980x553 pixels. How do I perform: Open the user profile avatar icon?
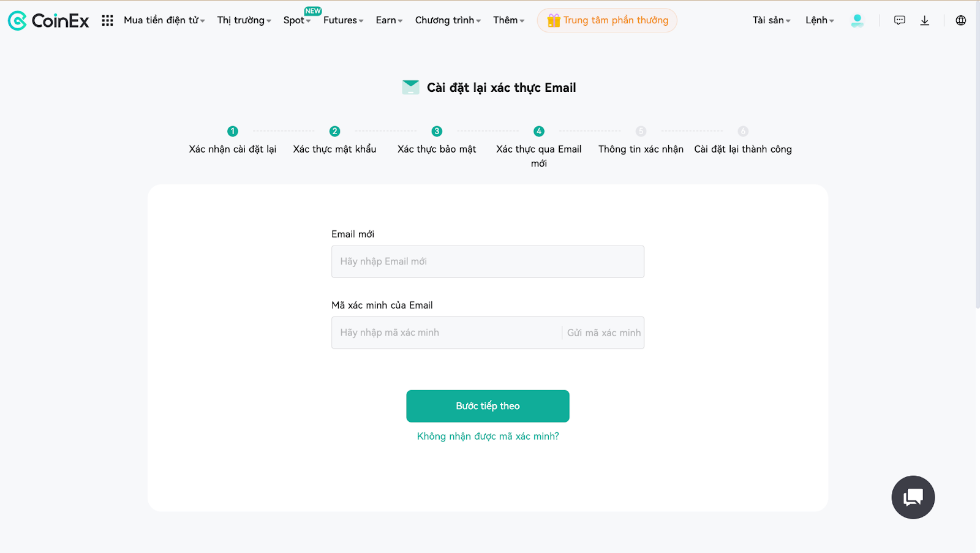(x=858, y=21)
